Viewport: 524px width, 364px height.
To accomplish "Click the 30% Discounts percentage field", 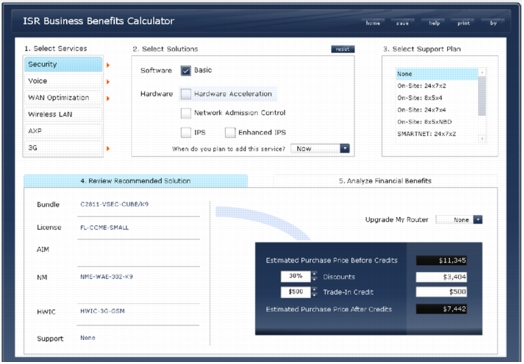I will click(x=295, y=276).
